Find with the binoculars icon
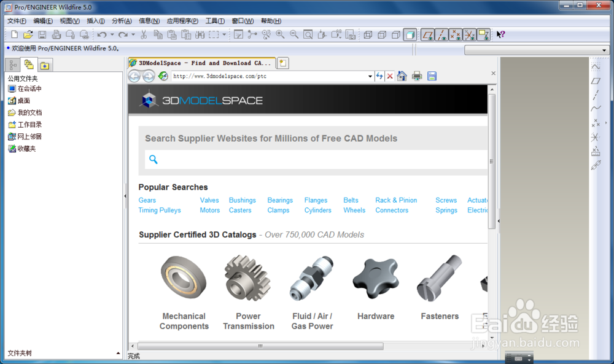The height and width of the screenshot is (364, 614). (x=200, y=35)
